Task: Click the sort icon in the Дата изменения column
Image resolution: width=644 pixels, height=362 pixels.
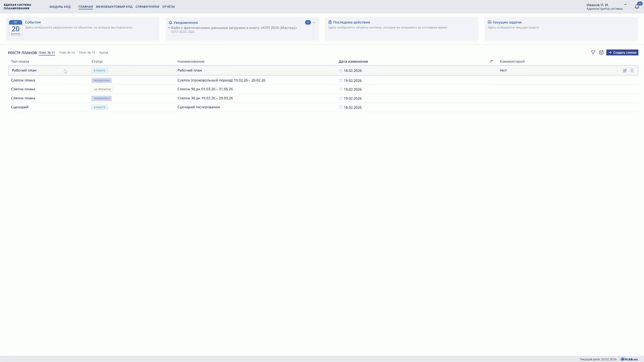Action: tap(492, 61)
